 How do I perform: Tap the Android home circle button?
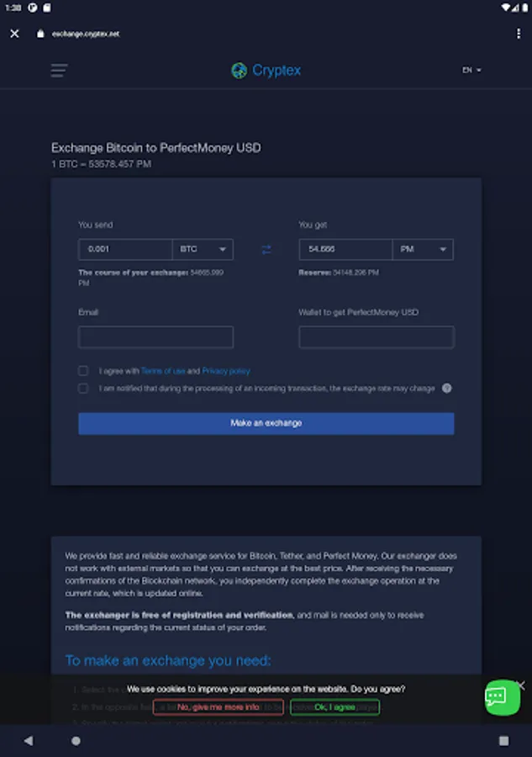(76, 741)
